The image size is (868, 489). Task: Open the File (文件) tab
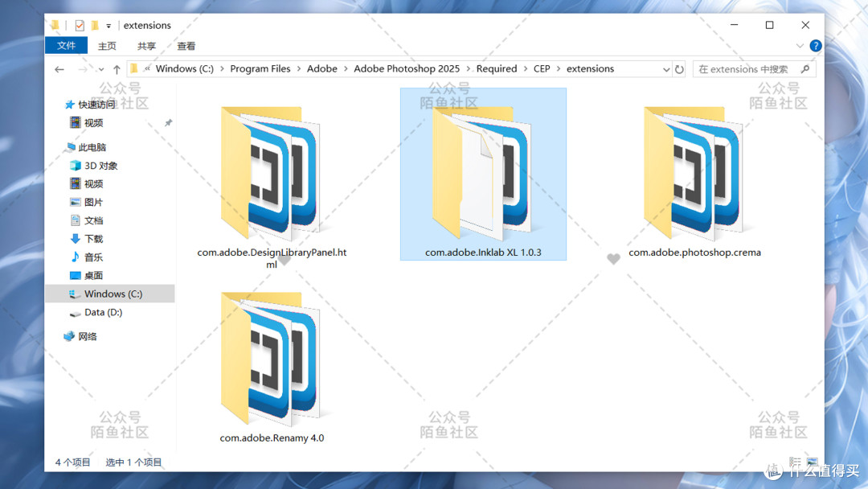[66, 45]
